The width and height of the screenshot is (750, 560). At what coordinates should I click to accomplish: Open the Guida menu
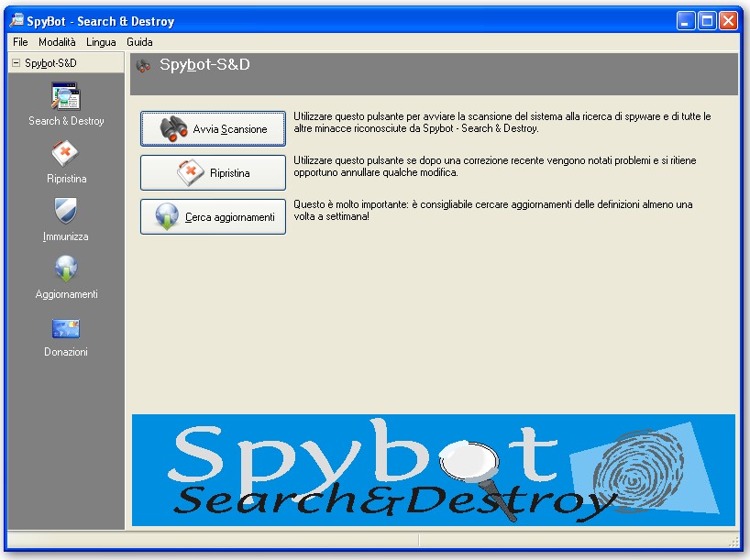tap(139, 42)
